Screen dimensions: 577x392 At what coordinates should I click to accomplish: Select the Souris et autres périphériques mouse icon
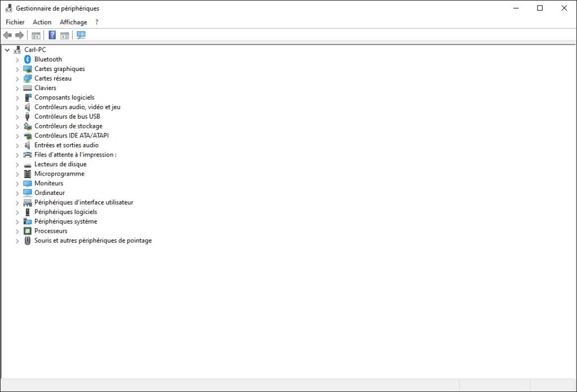click(x=28, y=240)
